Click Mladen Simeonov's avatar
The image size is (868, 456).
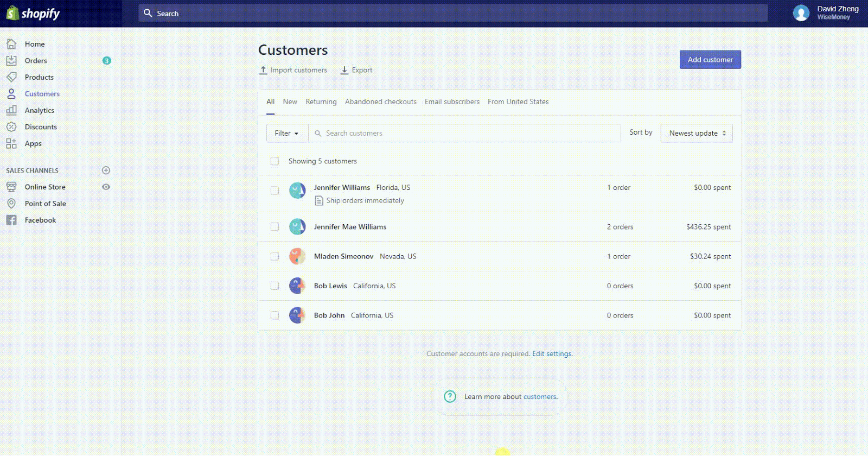[297, 256]
